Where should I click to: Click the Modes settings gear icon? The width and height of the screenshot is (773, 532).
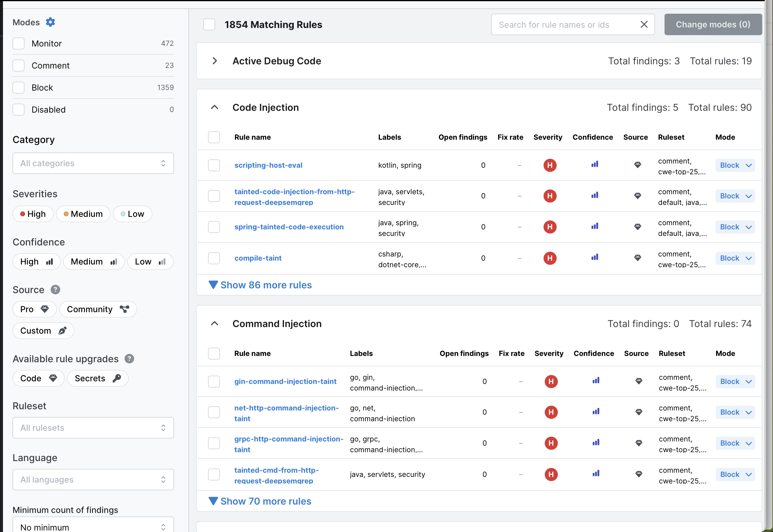click(x=50, y=22)
